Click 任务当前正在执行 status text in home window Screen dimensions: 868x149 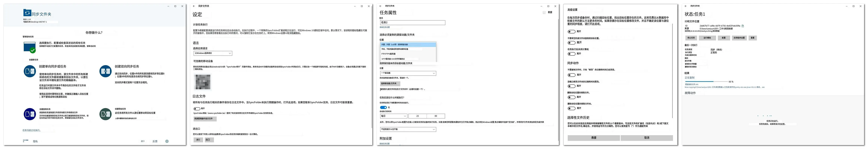tap(32, 130)
